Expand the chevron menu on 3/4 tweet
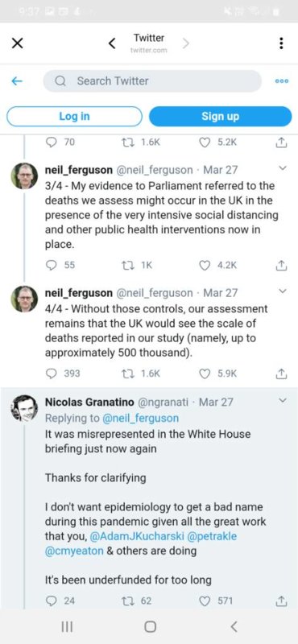The height and width of the screenshot is (644, 298). (283, 168)
